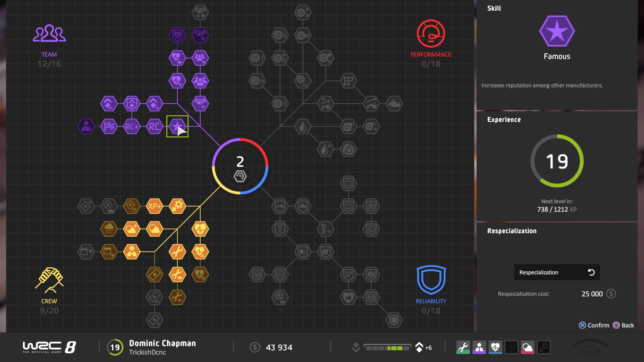Select the locked plain shield node at bottom right
The image size is (644, 362).
[394, 320]
